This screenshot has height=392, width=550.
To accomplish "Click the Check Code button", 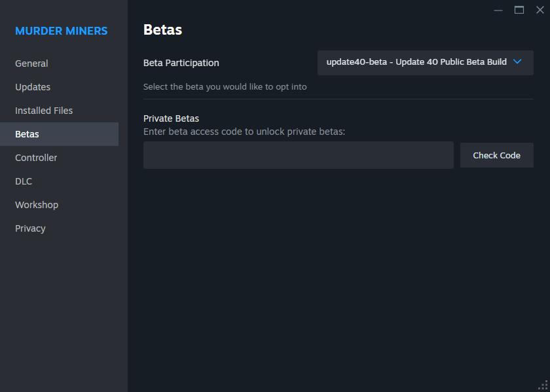I will pos(497,155).
